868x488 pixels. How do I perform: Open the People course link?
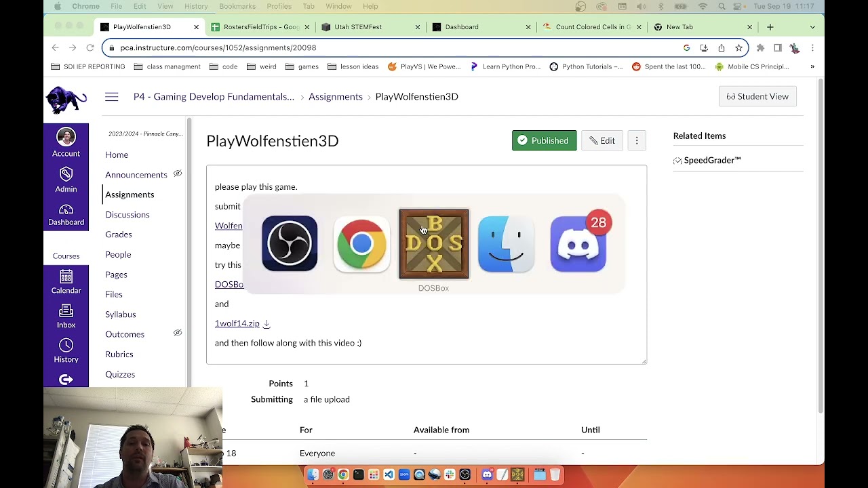118,255
